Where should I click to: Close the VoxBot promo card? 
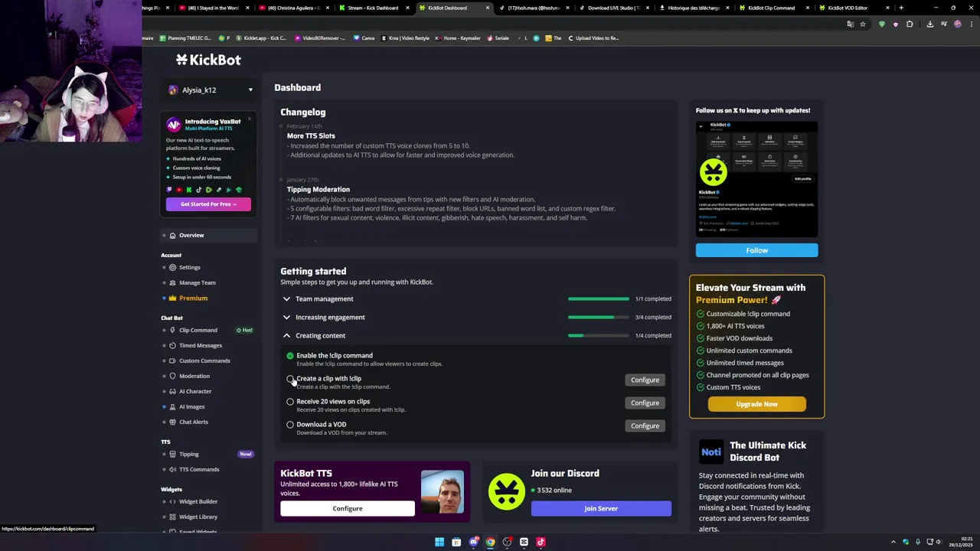click(249, 119)
